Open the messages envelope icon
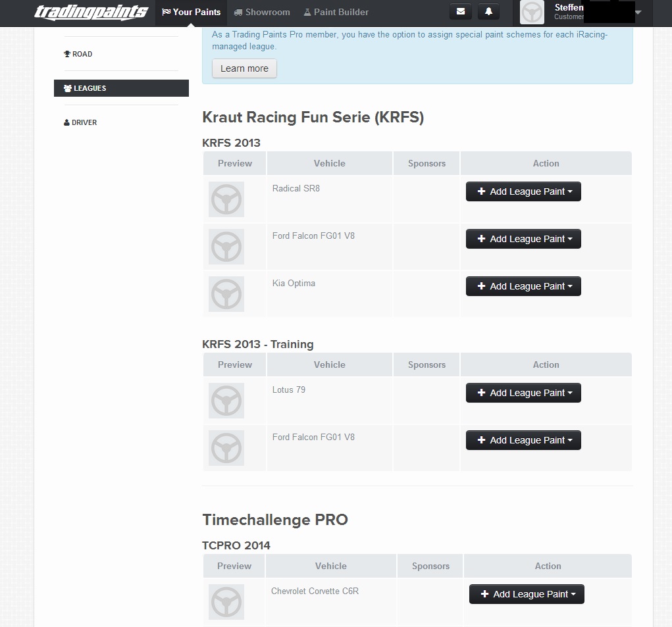The width and height of the screenshot is (672, 627). [461, 12]
